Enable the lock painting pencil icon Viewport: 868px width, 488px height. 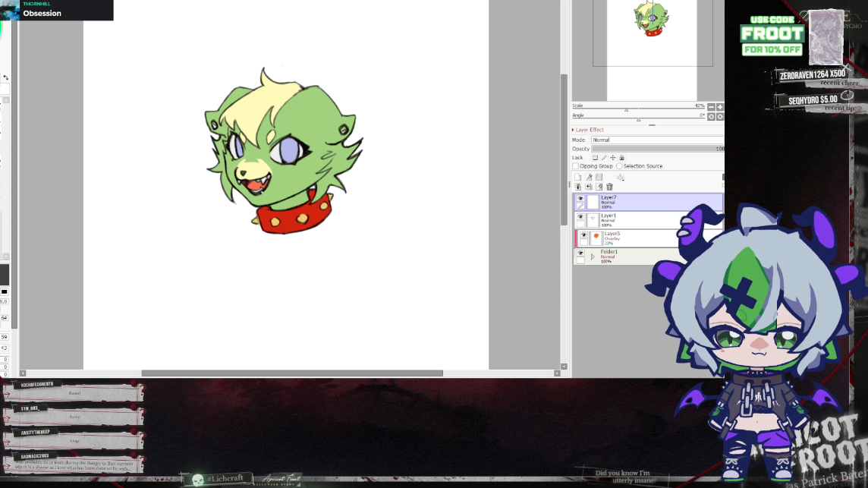click(x=604, y=158)
